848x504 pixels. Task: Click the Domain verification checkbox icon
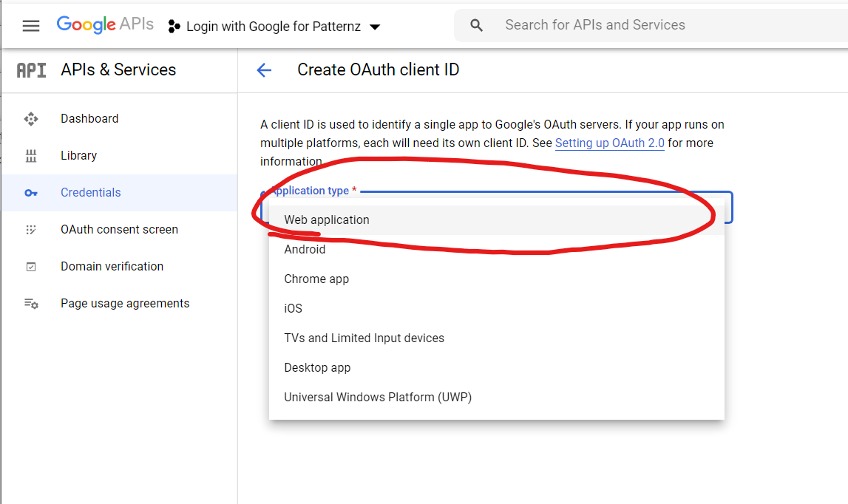pos(31,267)
